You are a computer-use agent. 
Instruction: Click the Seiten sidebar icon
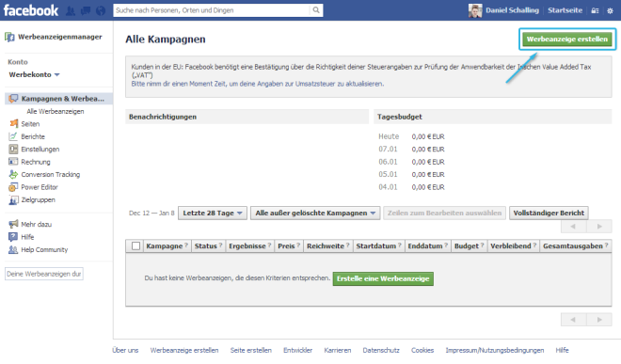tap(13, 123)
